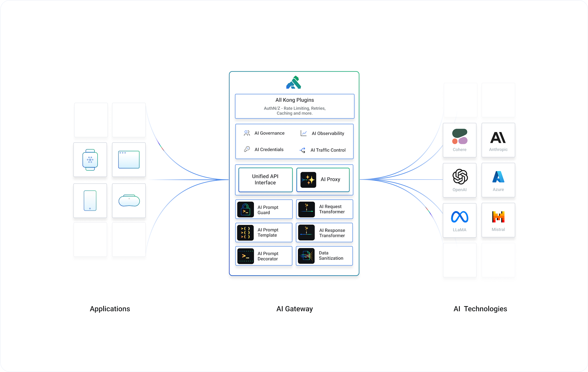The width and height of the screenshot is (588, 372).
Task: Click the Mistral provider tile
Action: click(x=498, y=220)
